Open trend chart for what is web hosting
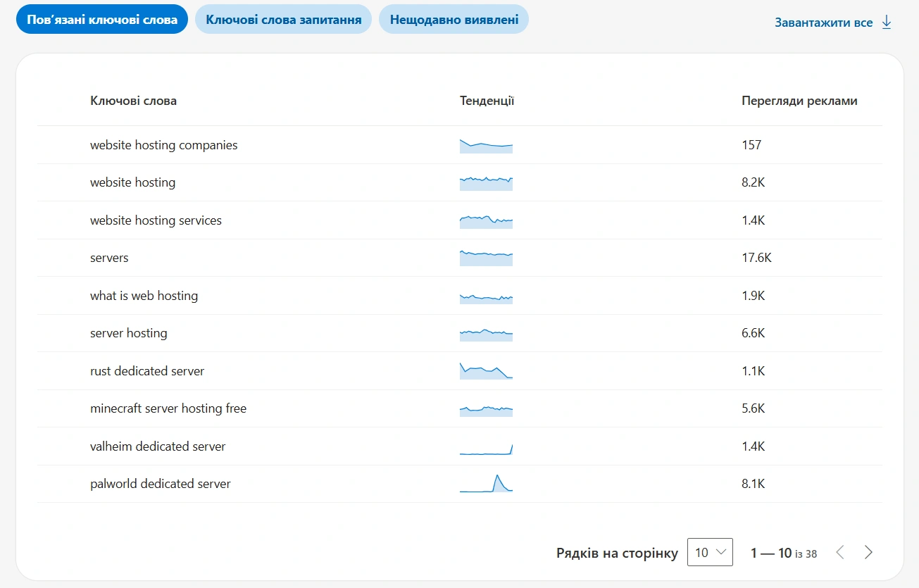 (x=486, y=299)
